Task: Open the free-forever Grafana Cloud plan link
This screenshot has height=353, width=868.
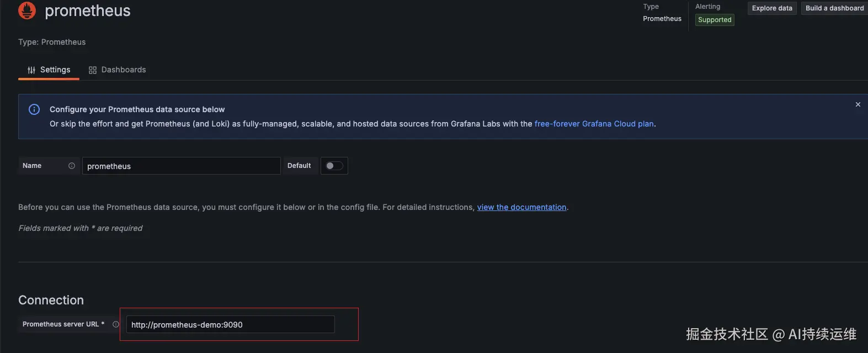Action: point(594,124)
